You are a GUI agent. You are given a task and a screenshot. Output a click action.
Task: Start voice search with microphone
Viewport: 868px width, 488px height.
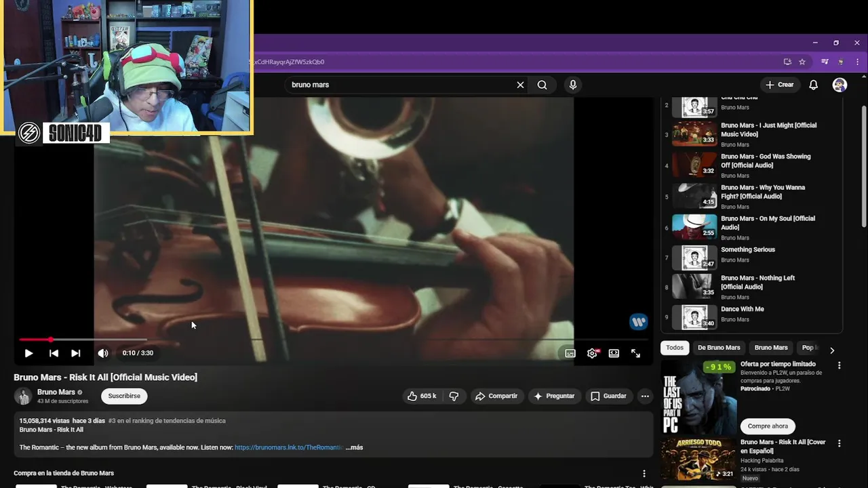pos(573,85)
